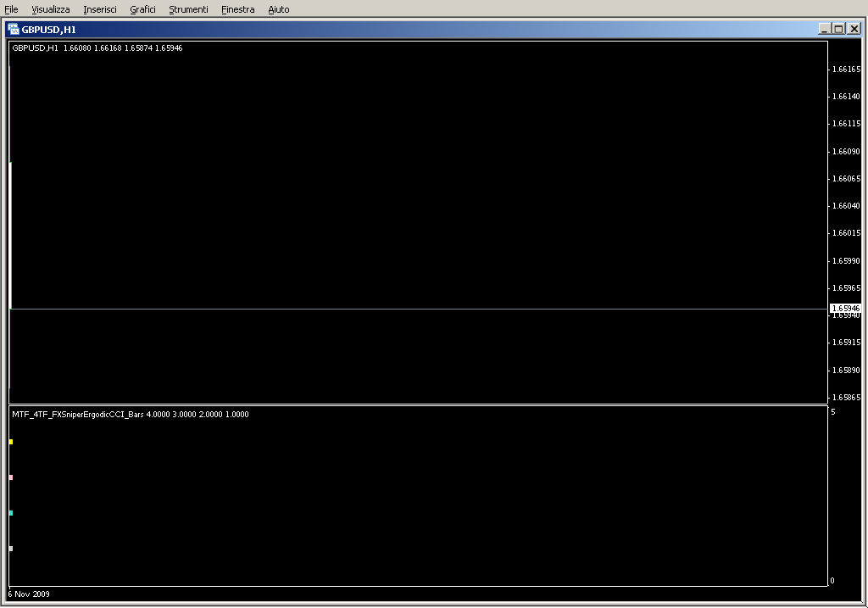Click the 1.66040 price scale label
The image size is (868, 608).
[x=847, y=205]
